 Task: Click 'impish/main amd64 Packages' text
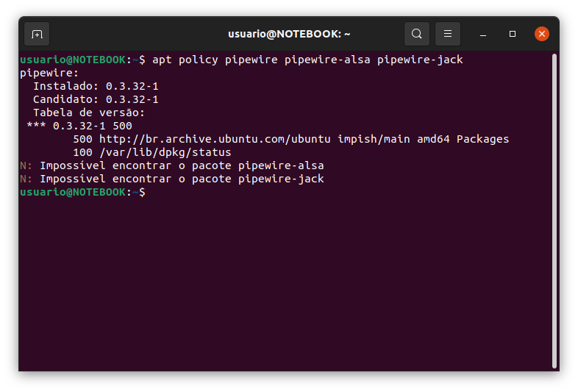coord(423,140)
